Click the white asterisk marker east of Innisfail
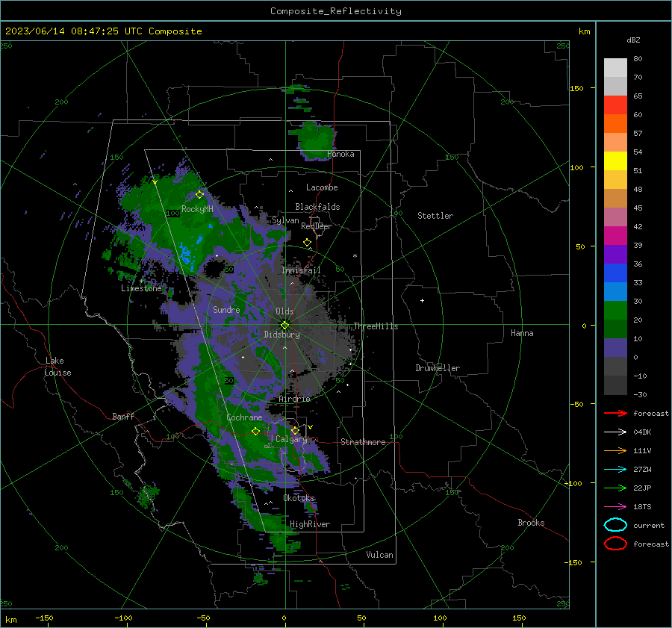This screenshot has height=628, width=672. pos(355,256)
